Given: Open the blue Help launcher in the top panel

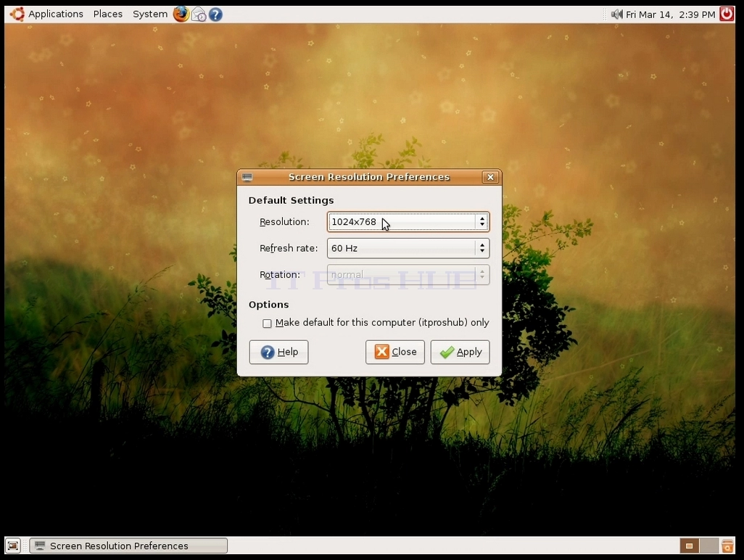Looking at the screenshot, I should (215, 15).
